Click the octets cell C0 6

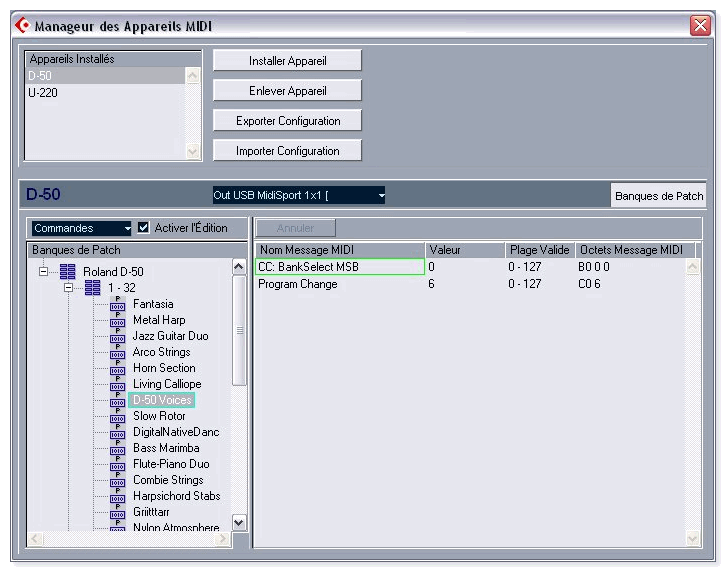click(589, 284)
